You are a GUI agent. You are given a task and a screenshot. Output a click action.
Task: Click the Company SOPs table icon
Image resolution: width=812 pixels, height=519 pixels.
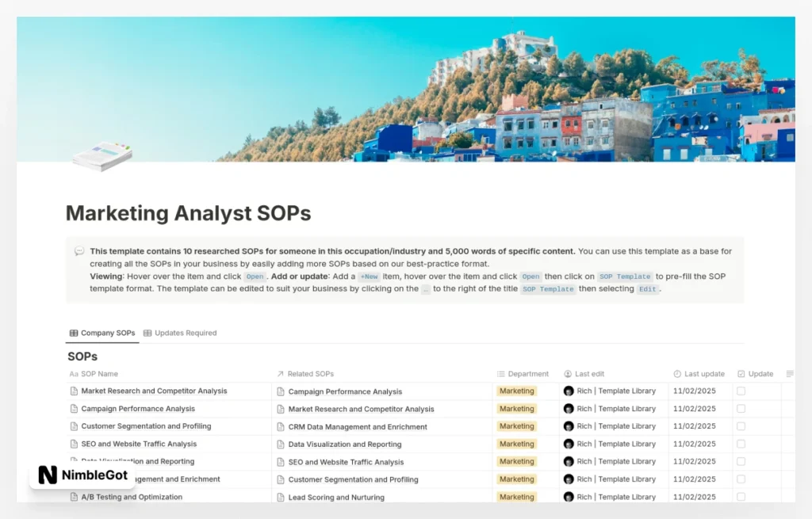74,334
